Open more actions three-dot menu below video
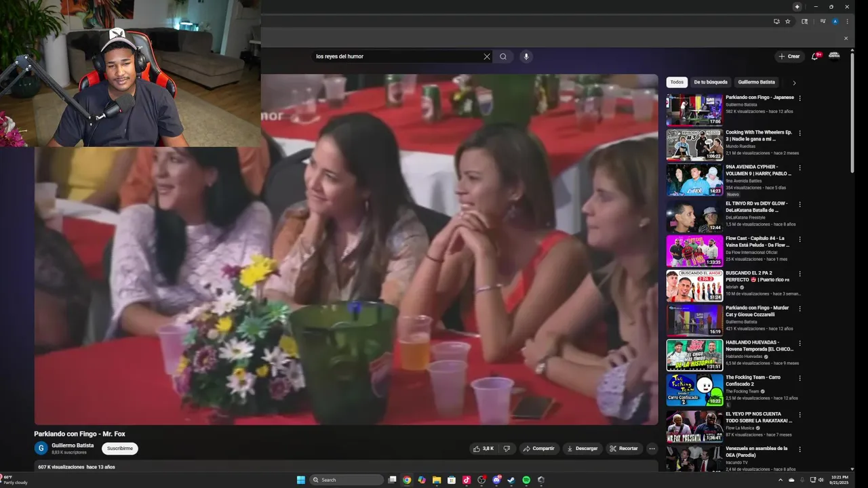This screenshot has width=868, height=488. [x=652, y=449]
